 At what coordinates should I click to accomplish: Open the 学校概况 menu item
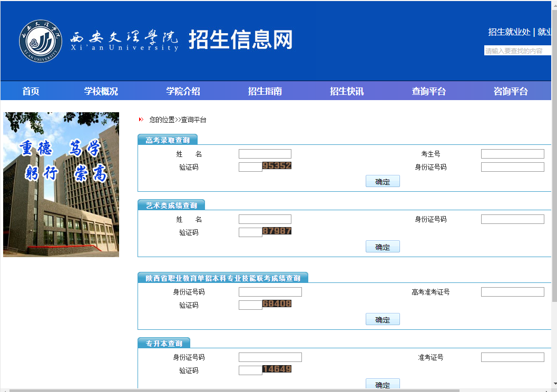101,91
